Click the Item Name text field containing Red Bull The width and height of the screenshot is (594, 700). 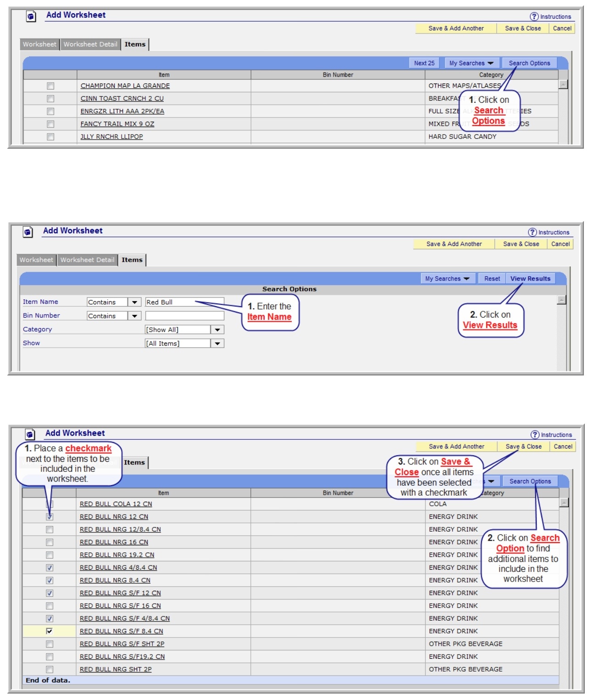point(185,302)
